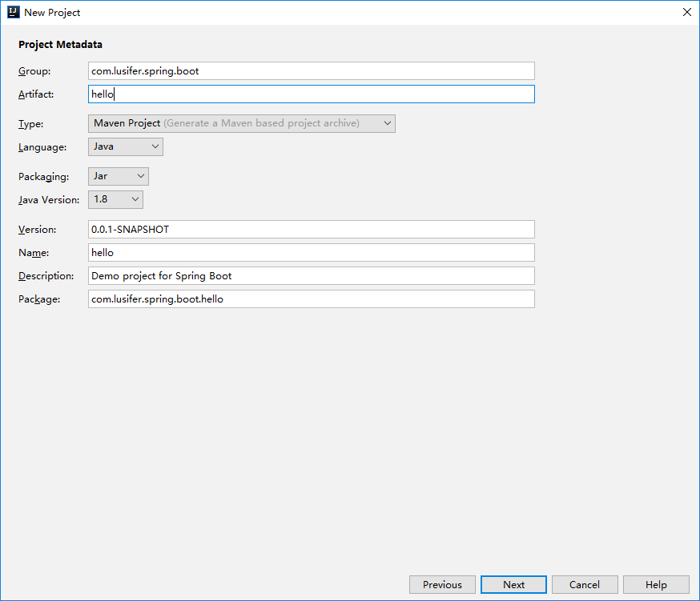Click the Description field for Spring Boot demo

point(311,276)
